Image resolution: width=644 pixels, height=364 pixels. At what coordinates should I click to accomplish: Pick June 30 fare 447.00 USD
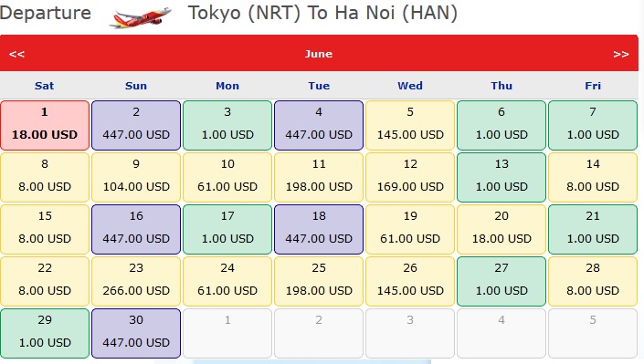pyautogui.click(x=136, y=333)
